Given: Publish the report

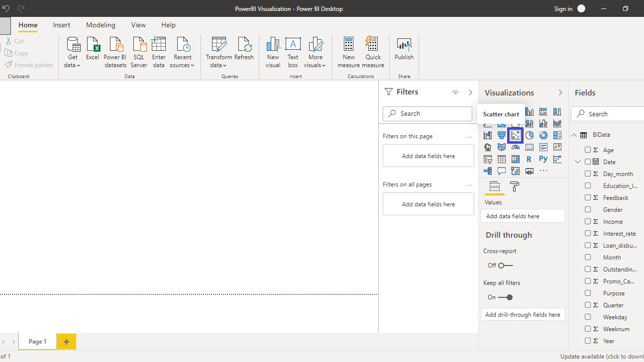Looking at the screenshot, I should [x=404, y=49].
